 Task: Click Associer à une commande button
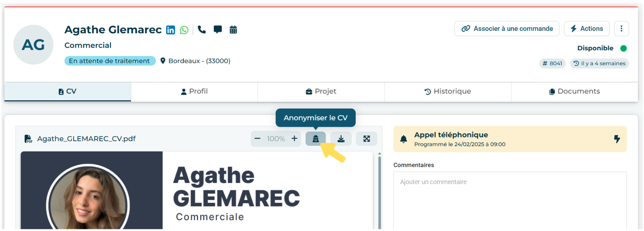(x=507, y=29)
